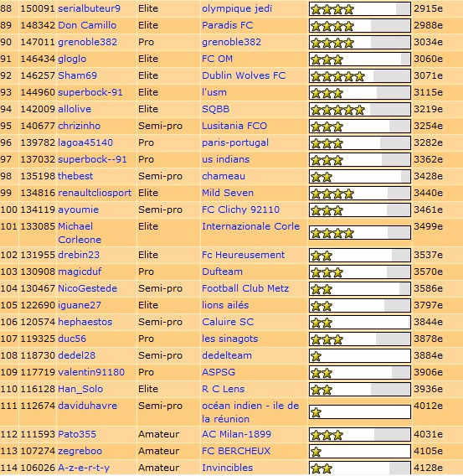Open serialbuteur9 player profile
This screenshot has width=463, height=476.
pyautogui.click(x=89, y=9)
